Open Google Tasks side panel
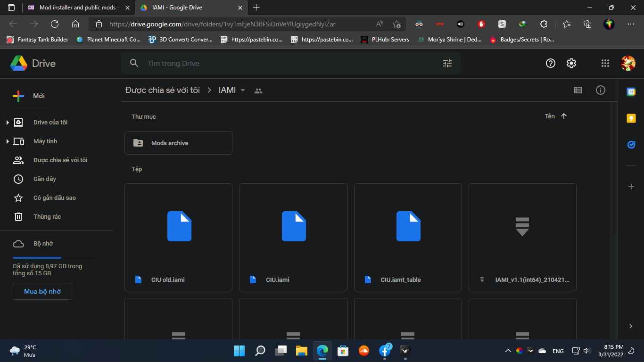Viewport: 644px width, 362px height. click(631, 145)
